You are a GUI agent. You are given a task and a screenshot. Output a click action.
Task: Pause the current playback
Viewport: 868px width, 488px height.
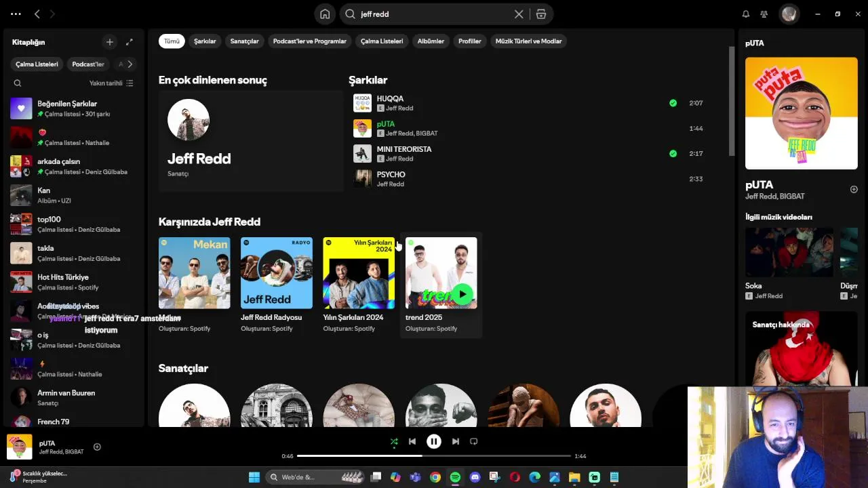[x=434, y=442]
